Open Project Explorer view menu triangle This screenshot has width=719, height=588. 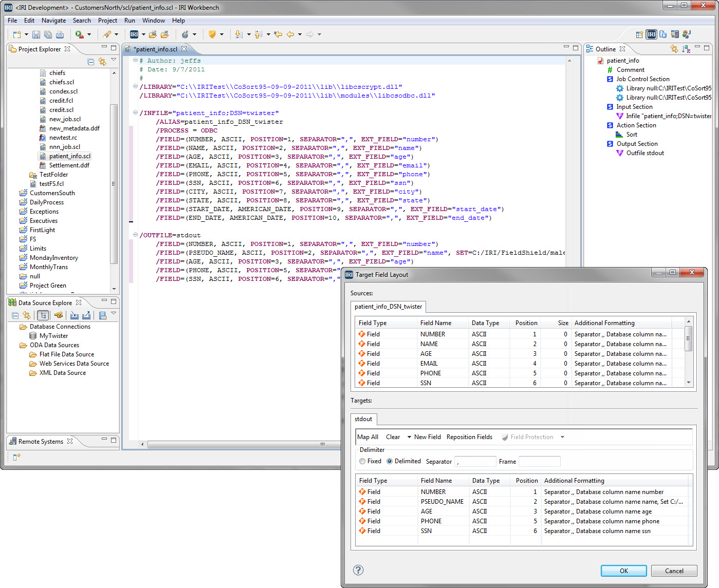[x=114, y=60]
